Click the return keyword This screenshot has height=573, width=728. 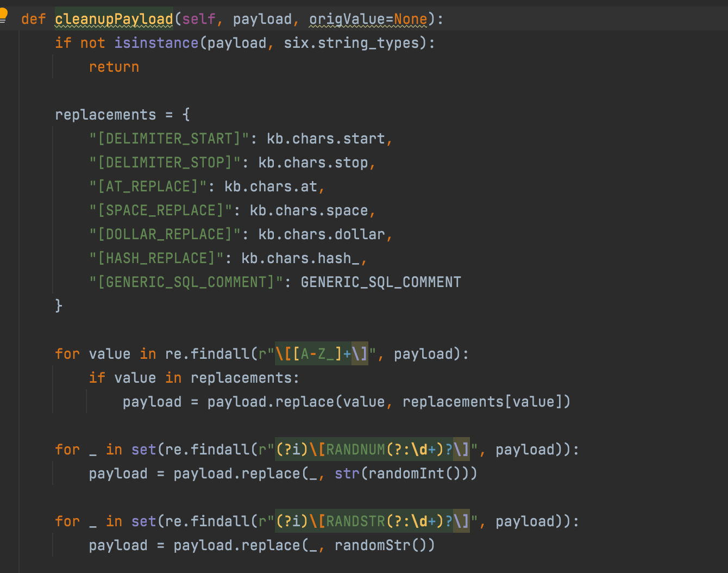[114, 67]
